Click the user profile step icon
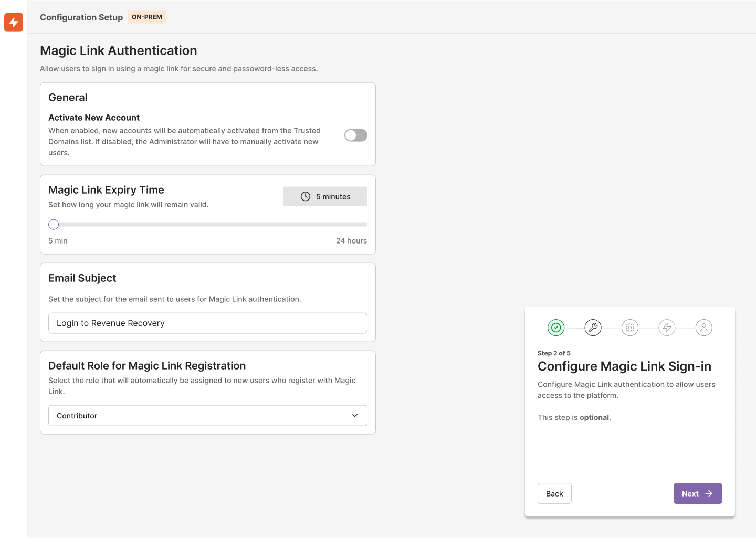Screen dimensions: 756x538 tap(704, 327)
